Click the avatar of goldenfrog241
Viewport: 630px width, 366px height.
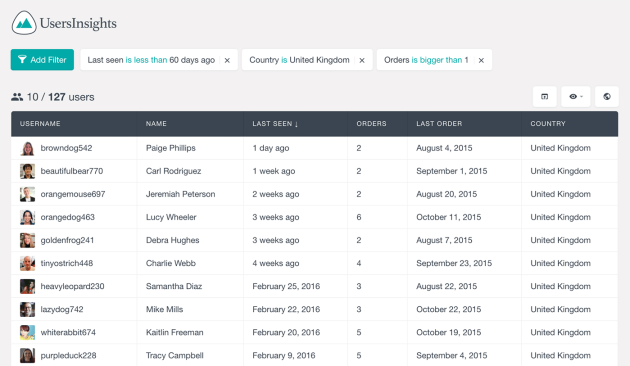[27, 240]
